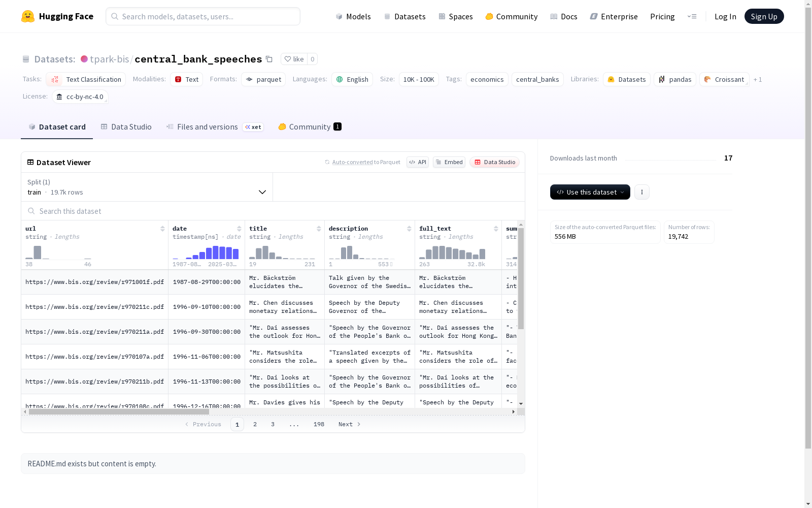The width and height of the screenshot is (812, 508).
Task: Go to the Next page of results
Action: (x=350, y=424)
